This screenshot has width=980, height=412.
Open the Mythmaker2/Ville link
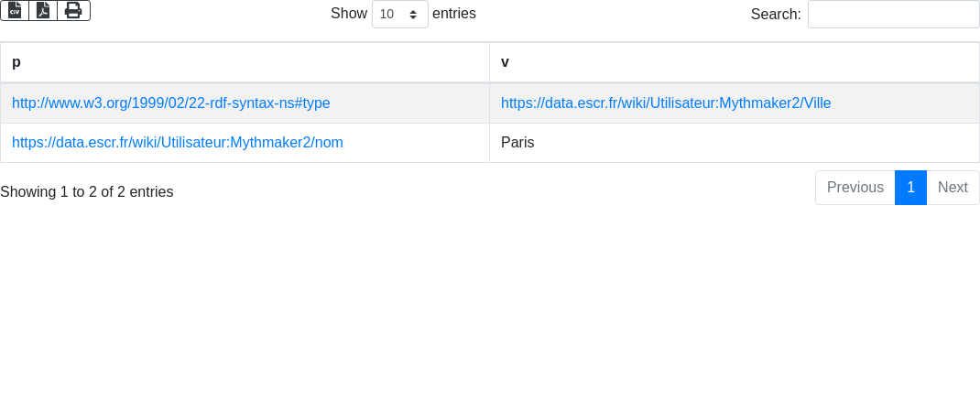pos(666,103)
